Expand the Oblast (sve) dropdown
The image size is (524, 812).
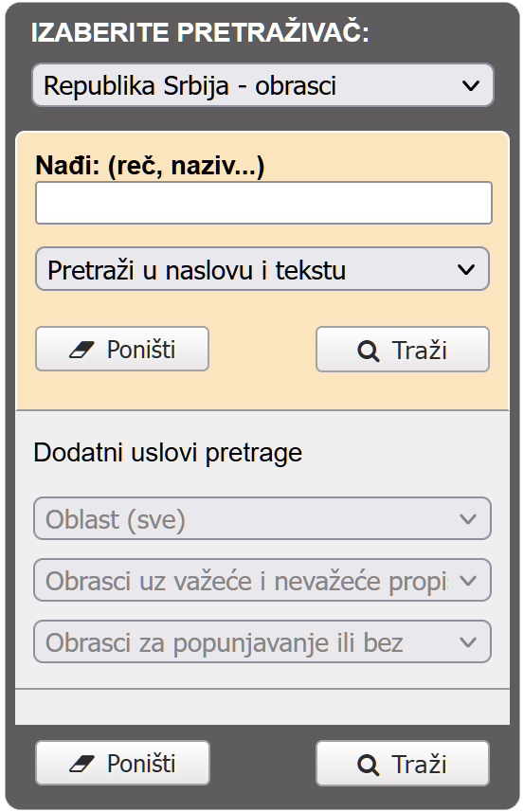(x=262, y=519)
